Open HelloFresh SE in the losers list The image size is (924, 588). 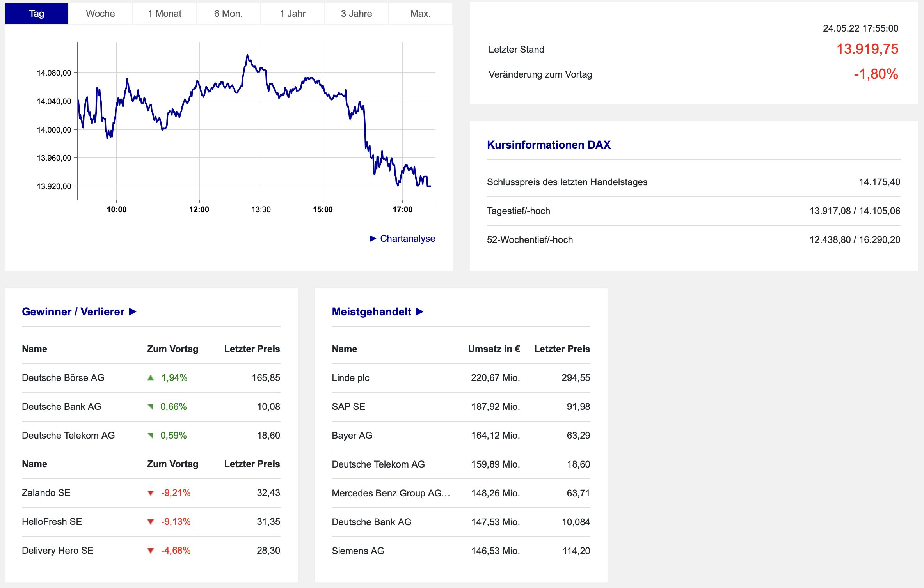tap(52, 522)
